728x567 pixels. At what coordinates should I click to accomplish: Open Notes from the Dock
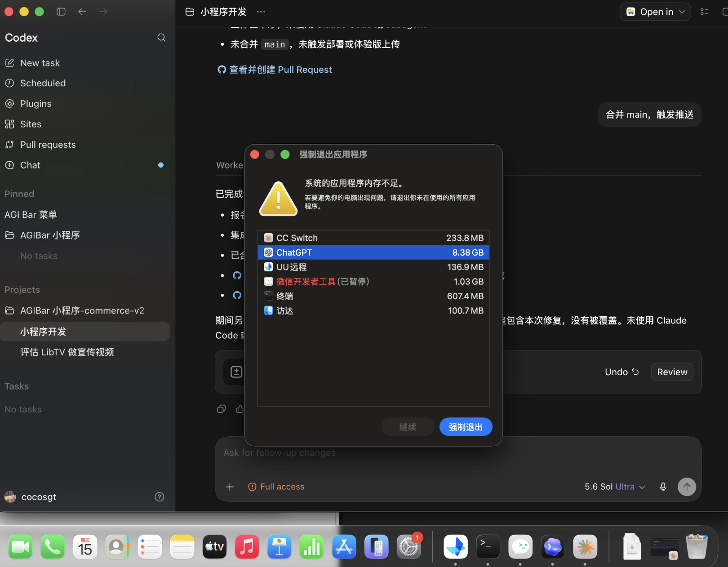(x=182, y=547)
